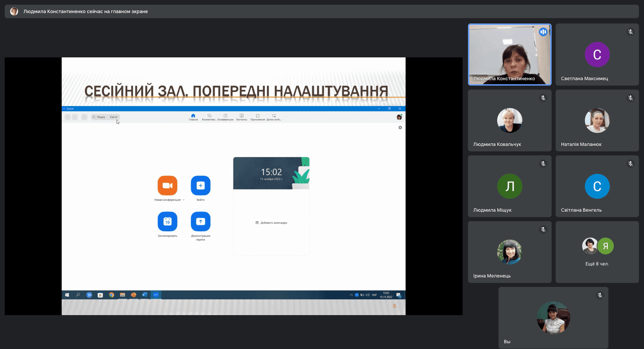Select the green Я avatar in Ещё 8 чел. tile
The width and height of the screenshot is (644, 349).
[x=605, y=246]
